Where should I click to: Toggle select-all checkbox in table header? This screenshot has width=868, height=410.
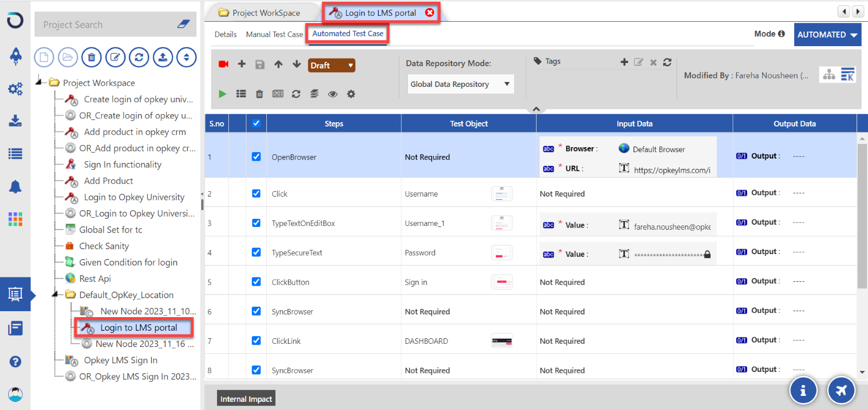(256, 123)
